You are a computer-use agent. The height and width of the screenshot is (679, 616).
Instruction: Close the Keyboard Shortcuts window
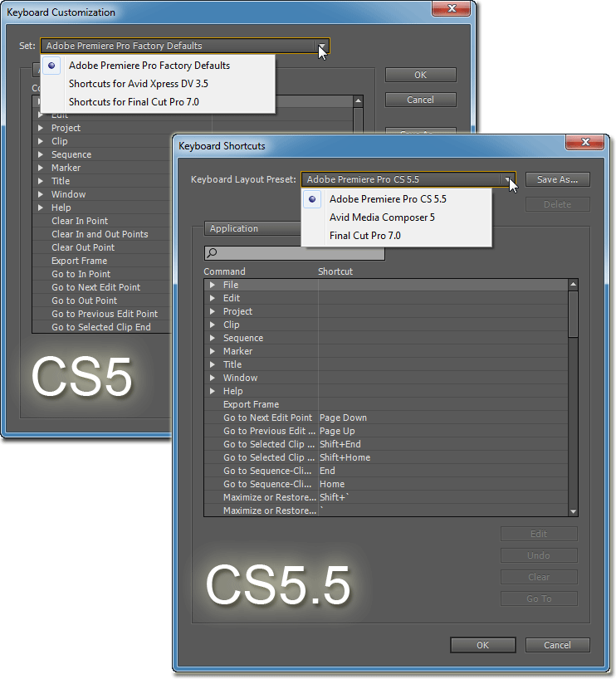click(584, 142)
